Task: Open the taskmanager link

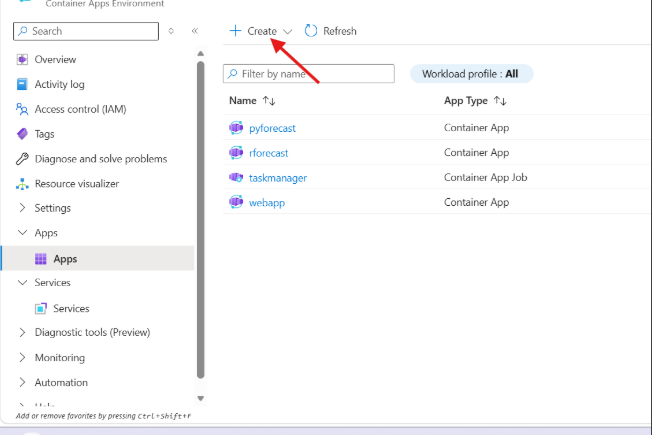Action: (x=278, y=178)
